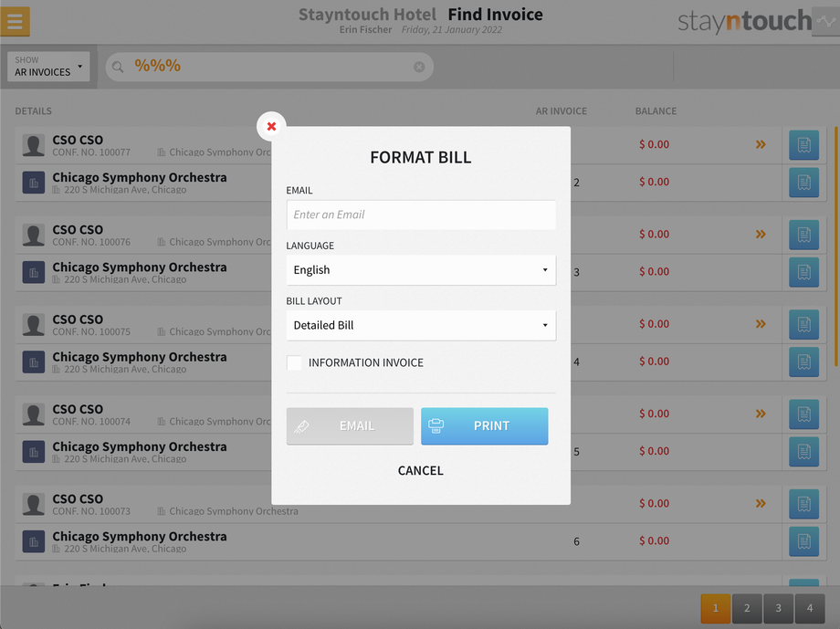The image size is (840, 629).
Task: Open bill icon for CSO CSO 100077
Action: [803, 144]
